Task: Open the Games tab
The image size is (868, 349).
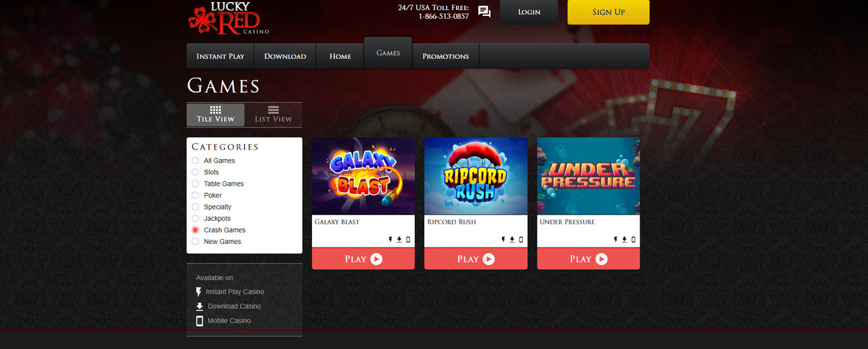Action: point(388,53)
